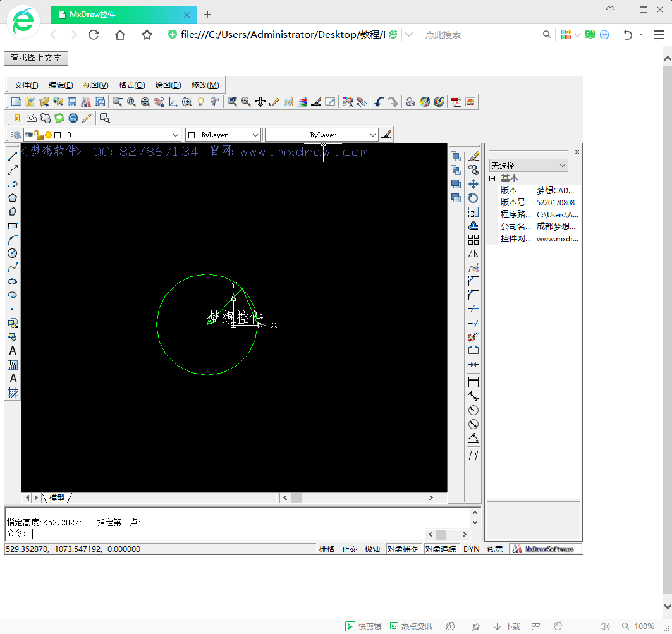Click the 版本号 value 5220170808

[x=556, y=202]
